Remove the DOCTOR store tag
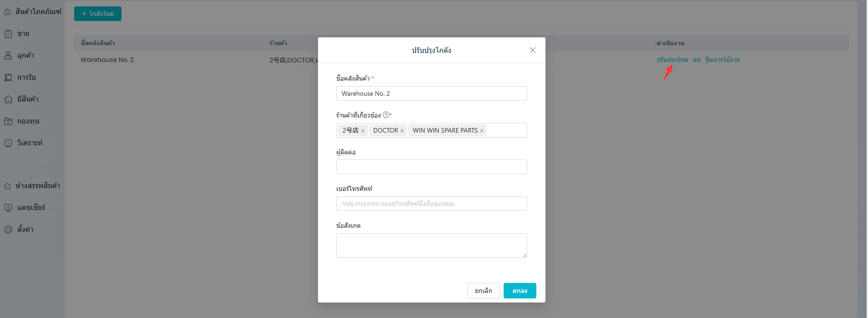Screen dimensions: 868x318 point(402,131)
